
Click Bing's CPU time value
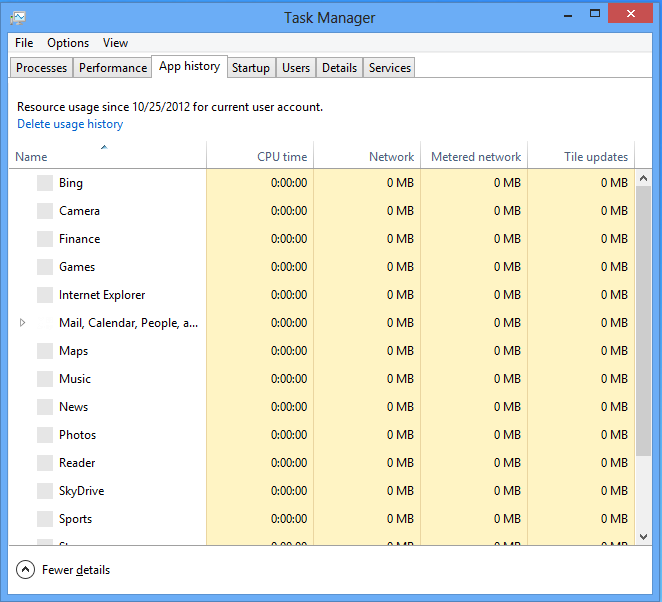(x=289, y=183)
